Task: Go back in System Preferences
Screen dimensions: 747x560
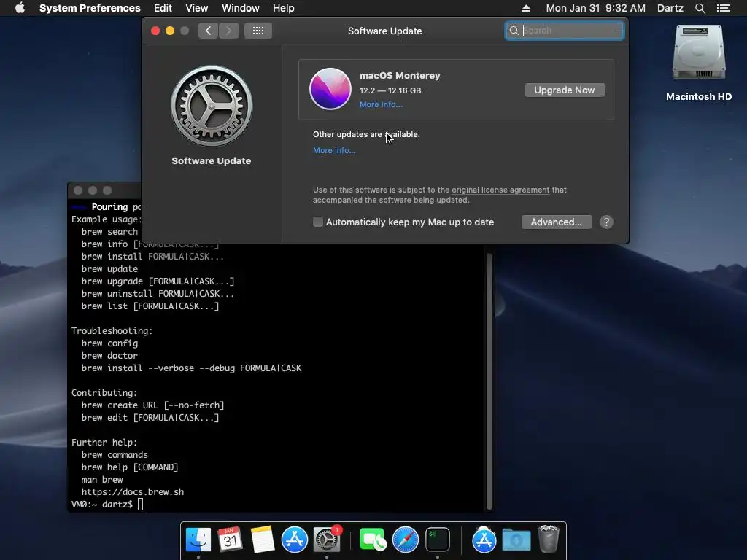Action: [x=208, y=31]
